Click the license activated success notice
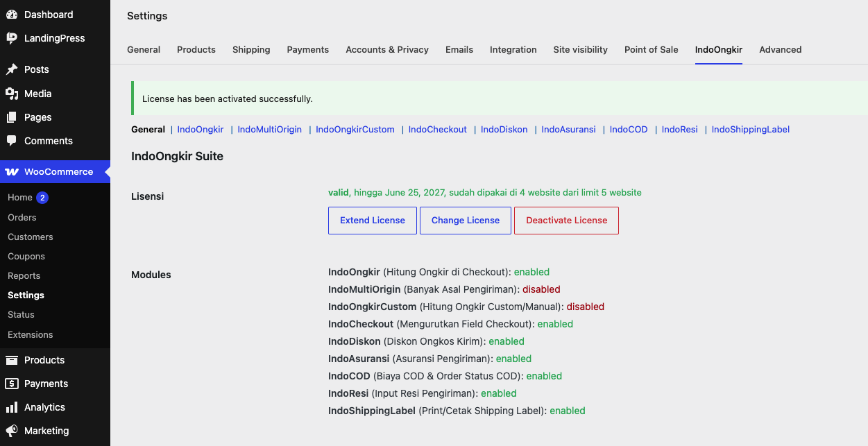Screen dimensions: 868x446 point(500,98)
